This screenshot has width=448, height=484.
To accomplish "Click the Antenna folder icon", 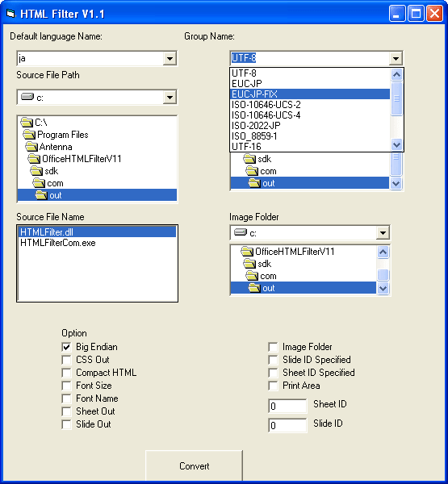I will coord(31,147).
